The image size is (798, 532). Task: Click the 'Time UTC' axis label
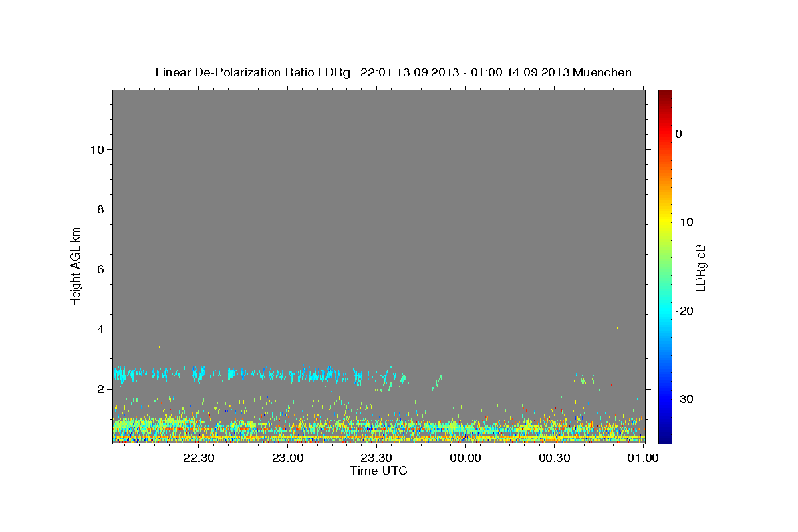coord(378,471)
